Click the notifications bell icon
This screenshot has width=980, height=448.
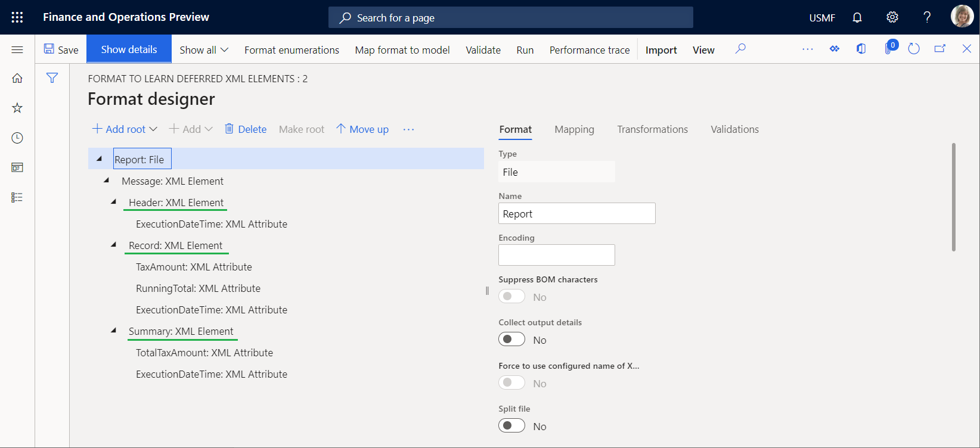click(857, 17)
